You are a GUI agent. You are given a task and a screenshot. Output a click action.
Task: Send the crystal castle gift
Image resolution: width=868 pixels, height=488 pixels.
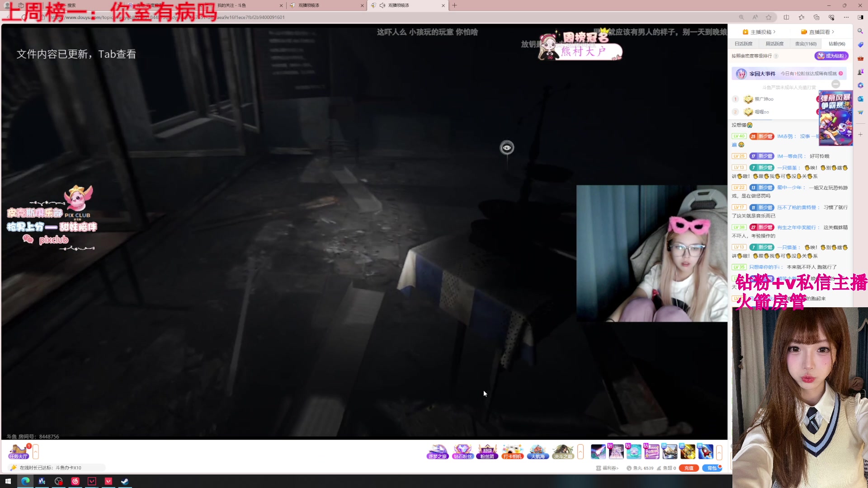(616, 451)
